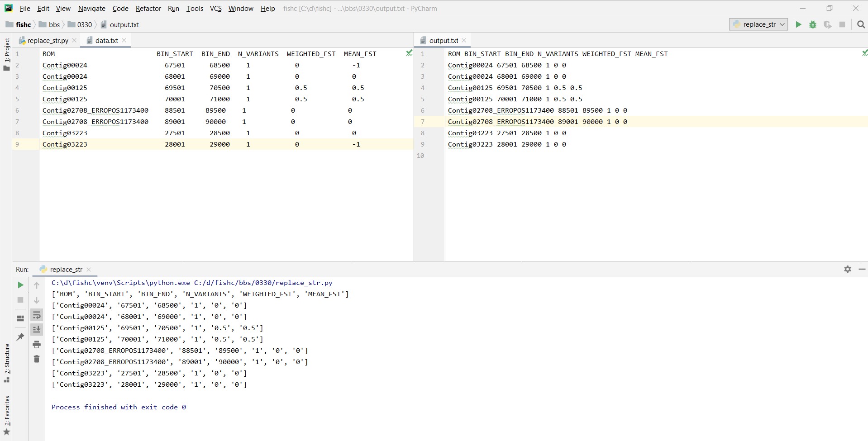
Task: Jump down the stack trace arrow
Action: pyautogui.click(x=37, y=300)
